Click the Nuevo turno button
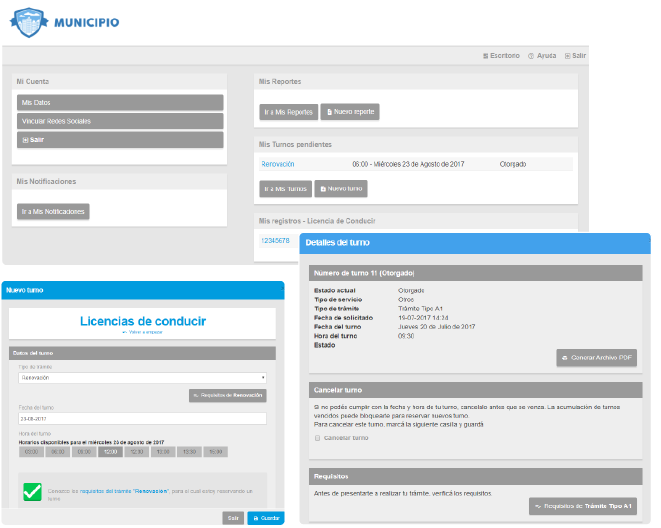The width and height of the screenshot is (661, 528). click(x=341, y=188)
